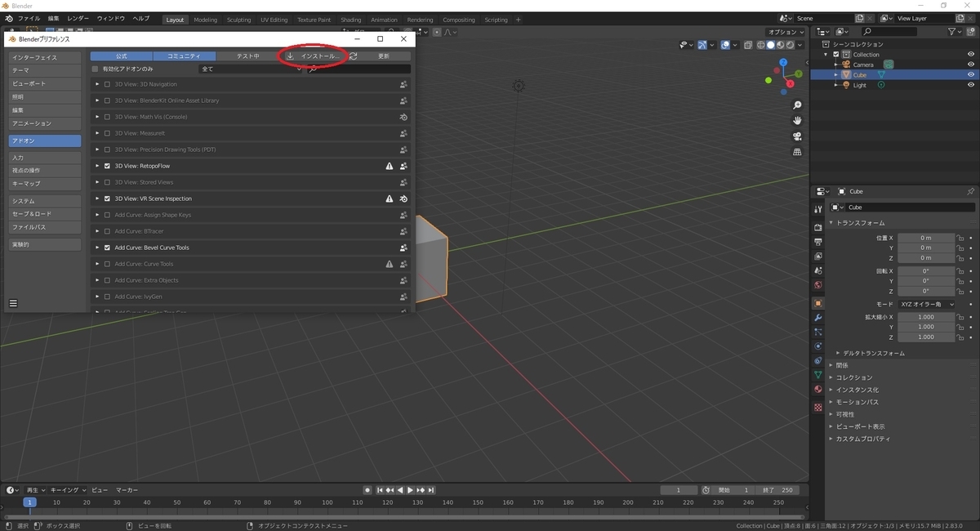
Task: Click the 位置 X value field
Action: (x=926, y=238)
